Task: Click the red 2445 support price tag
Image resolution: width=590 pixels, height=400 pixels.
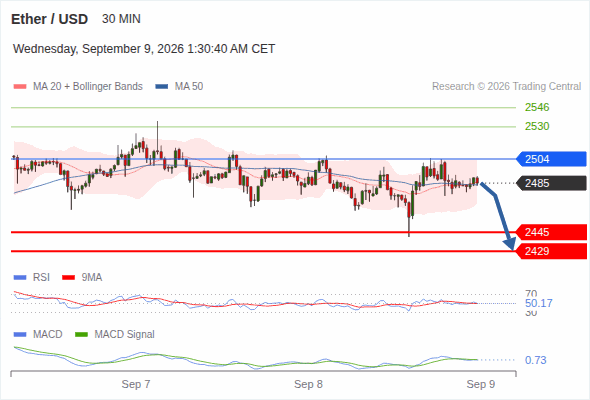Action: pos(551,232)
